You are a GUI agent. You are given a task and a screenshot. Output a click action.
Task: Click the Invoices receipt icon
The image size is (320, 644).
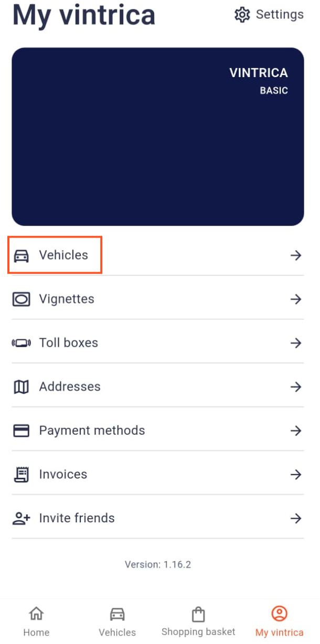click(21, 475)
